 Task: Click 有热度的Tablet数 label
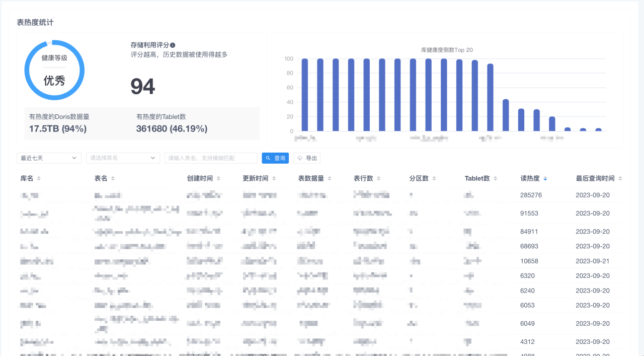coord(161,117)
